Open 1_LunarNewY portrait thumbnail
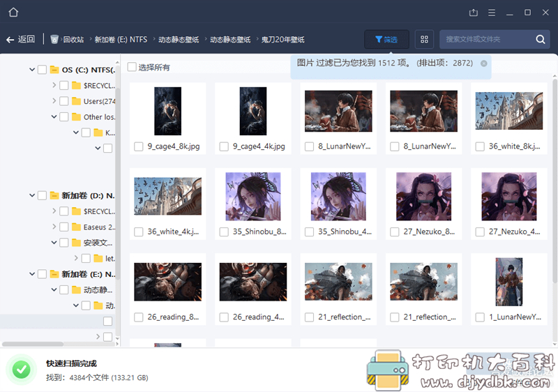Screen dimensions: 558x392 (x=509, y=282)
